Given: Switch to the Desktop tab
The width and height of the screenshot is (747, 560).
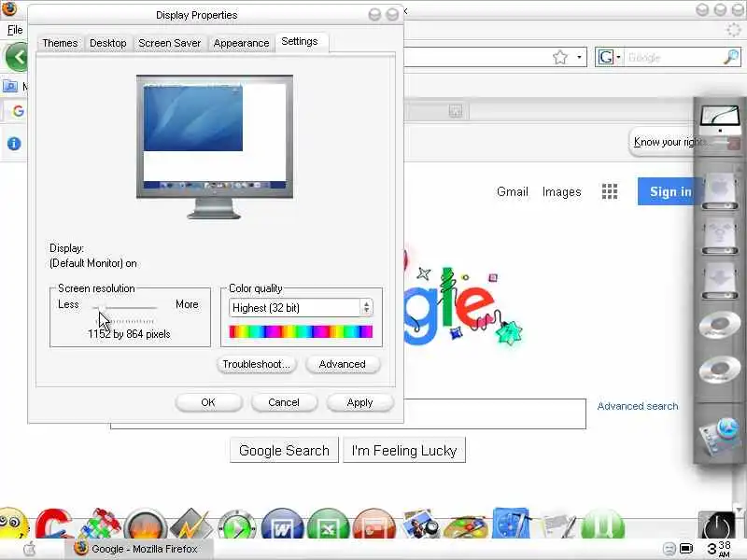Looking at the screenshot, I should coord(108,43).
